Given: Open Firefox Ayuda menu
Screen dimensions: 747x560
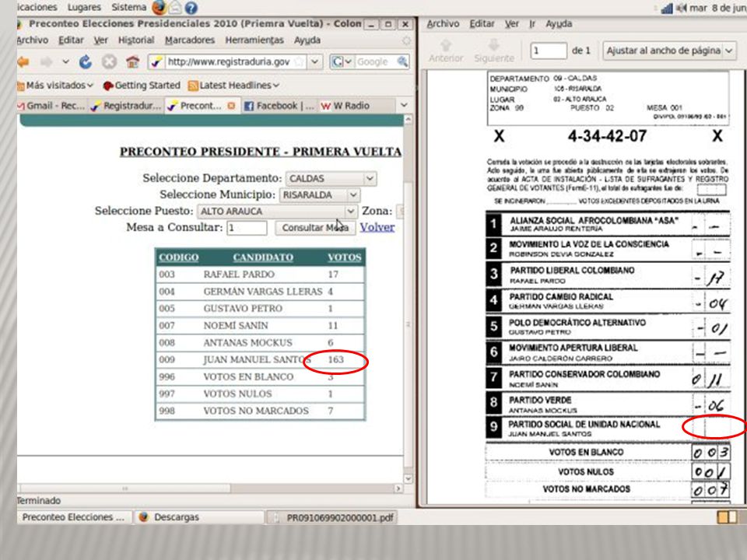Looking at the screenshot, I should coord(307,40).
